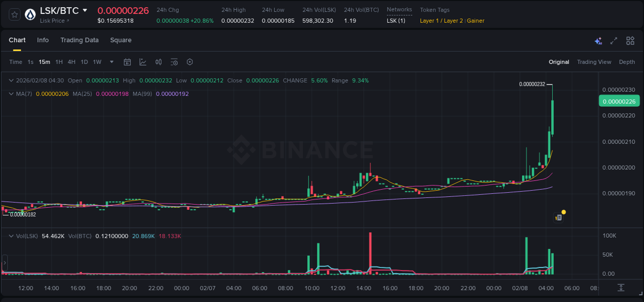Add LSK/BTC to favorites with star
The height and width of the screenshot is (302, 644).
14,14
